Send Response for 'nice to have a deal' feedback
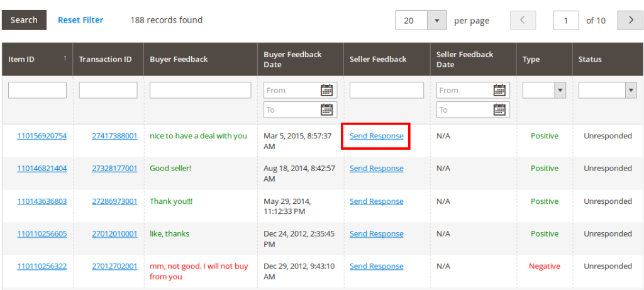 coord(376,136)
